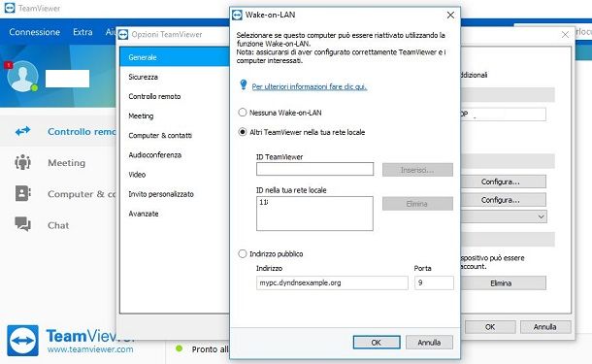Click the ID nella tua rete locale list box
The width and height of the screenshot is (592, 364).
click(x=314, y=214)
